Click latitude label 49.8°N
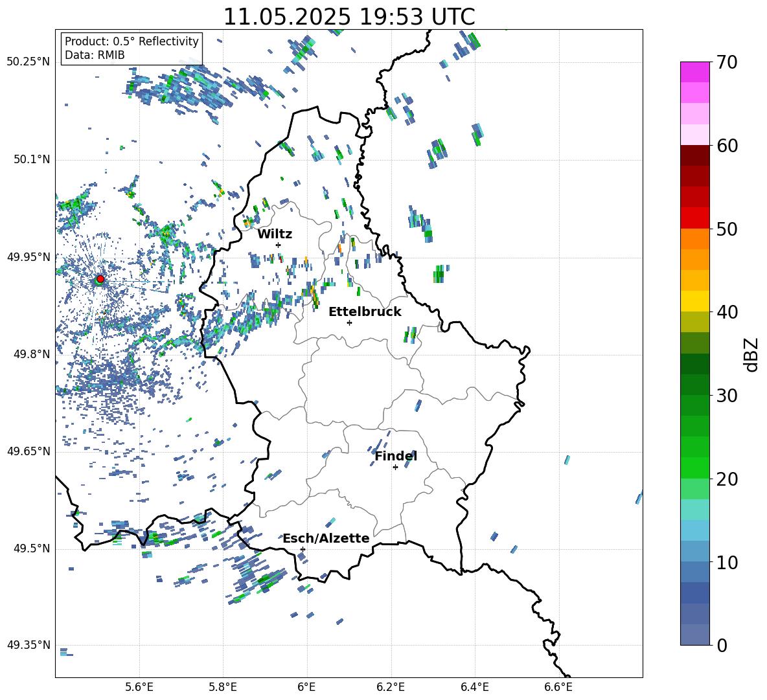This screenshot has height=700, width=767. point(32,354)
